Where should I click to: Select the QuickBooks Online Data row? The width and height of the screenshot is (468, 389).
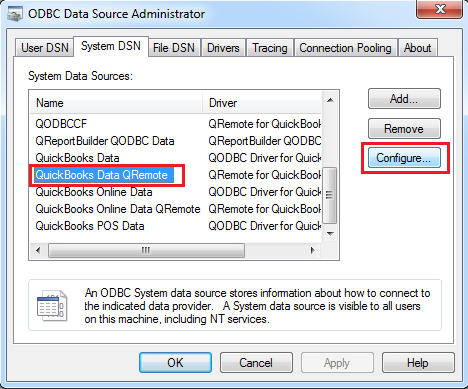click(x=94, y=192)
